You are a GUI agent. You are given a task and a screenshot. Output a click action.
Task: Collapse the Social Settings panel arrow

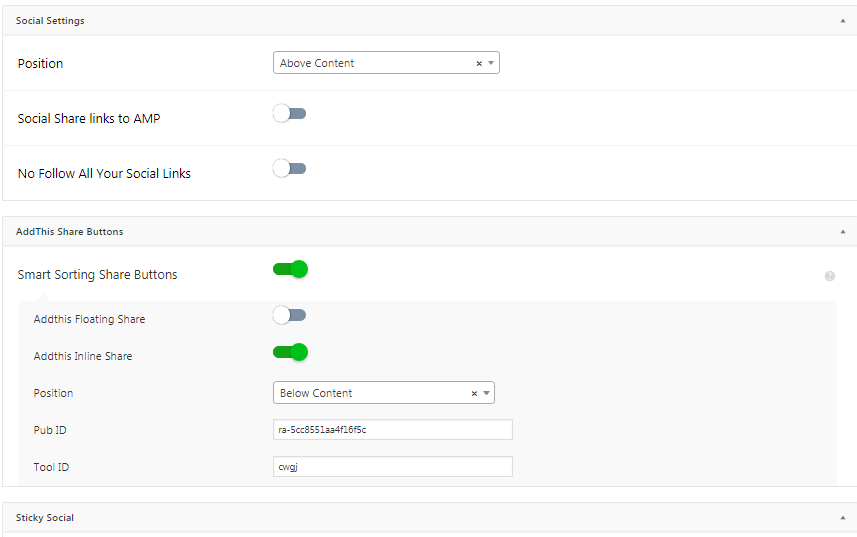point(843,21)
